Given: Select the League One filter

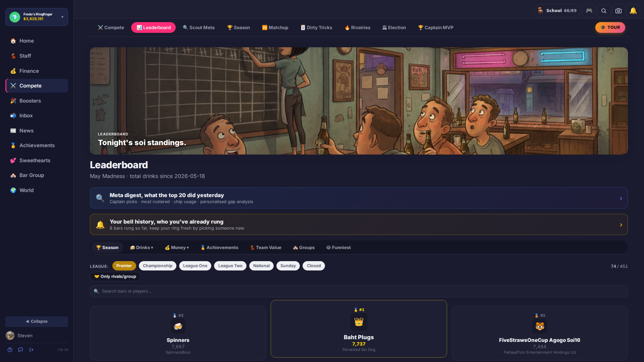Looking at the screenshot, I should click(x=195, y=266).
